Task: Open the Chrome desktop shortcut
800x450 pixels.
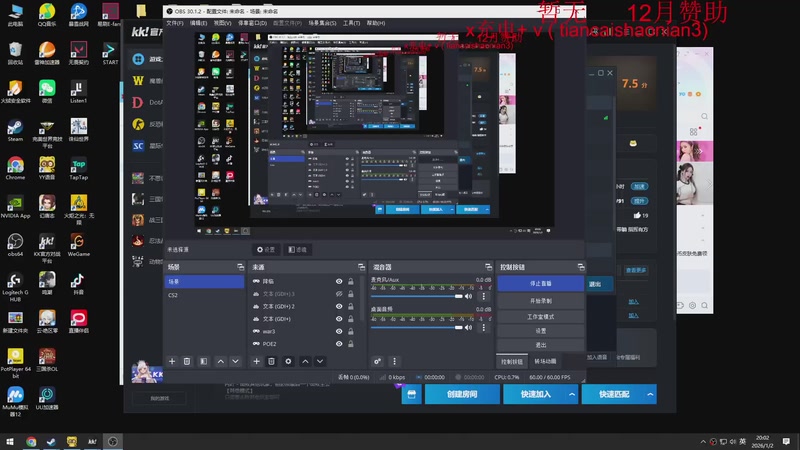Action: point(15,169)
